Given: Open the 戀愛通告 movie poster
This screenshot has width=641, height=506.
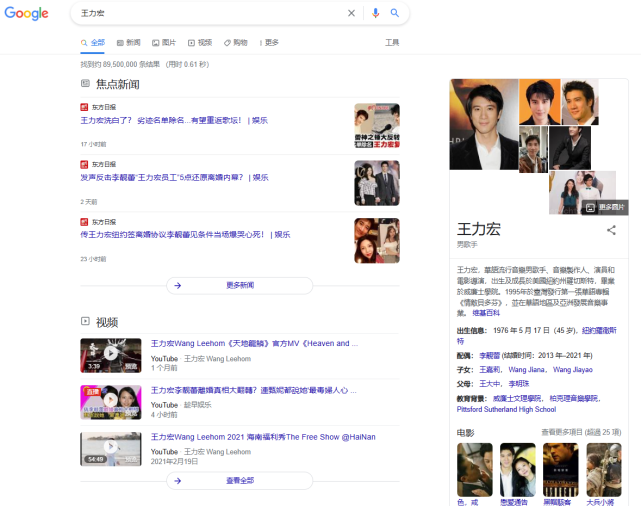Looking at the screenshot, I should tap(518, 470).
